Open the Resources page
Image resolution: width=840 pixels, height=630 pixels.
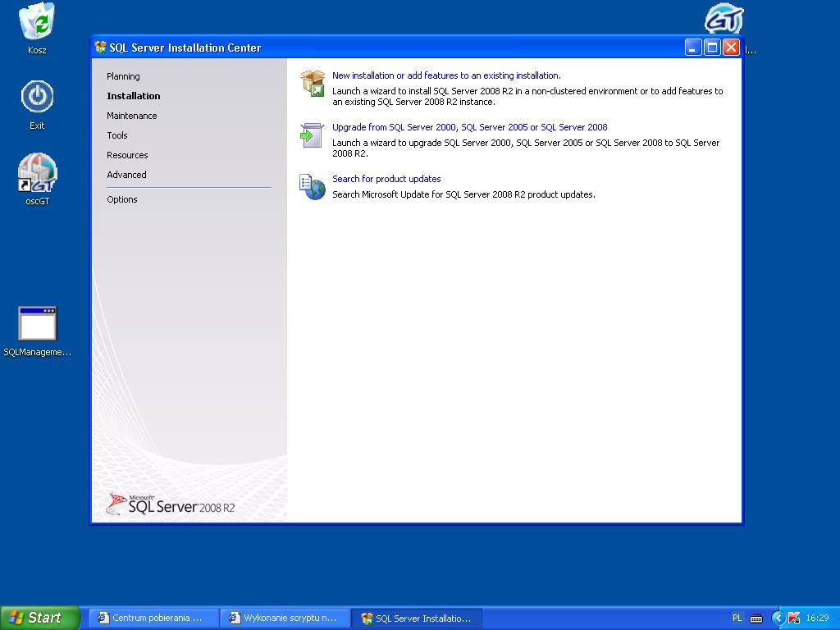pyautogui.click(x=127, y=155)
